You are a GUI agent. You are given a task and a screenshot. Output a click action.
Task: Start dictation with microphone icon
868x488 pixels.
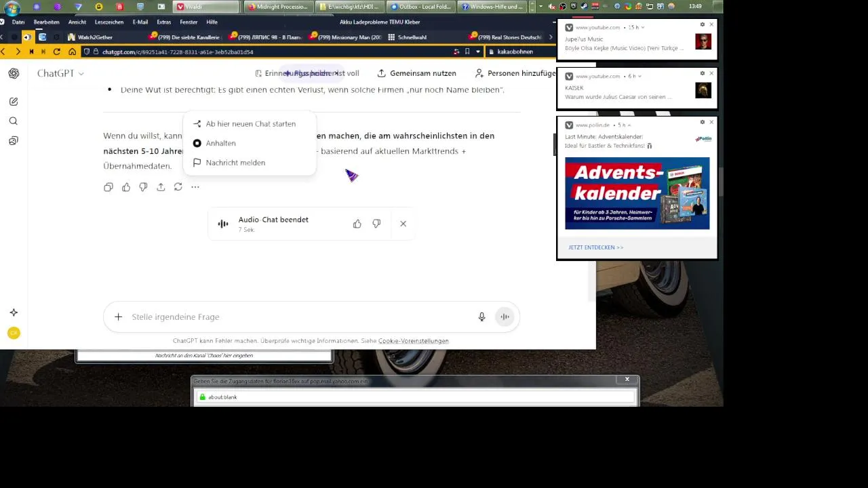(x=481, y=317)
